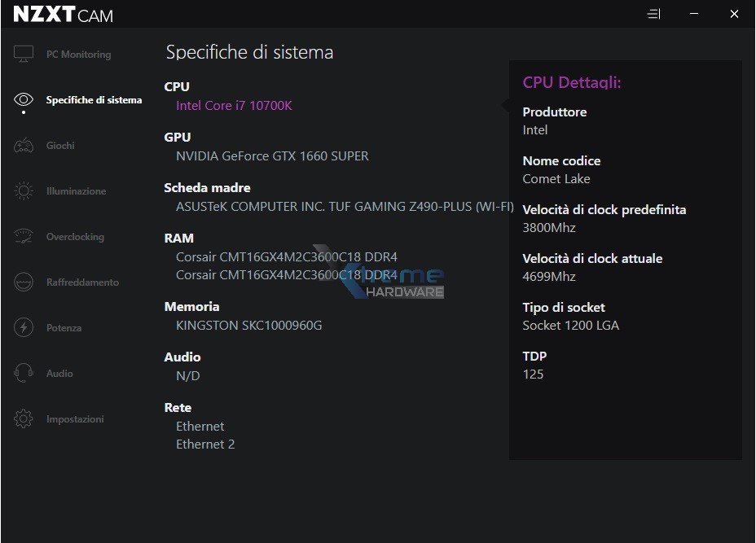This screenshot has height=543, width=756.
Task: Click the Overclocking gauge icon
Action: tap(24, 237)
